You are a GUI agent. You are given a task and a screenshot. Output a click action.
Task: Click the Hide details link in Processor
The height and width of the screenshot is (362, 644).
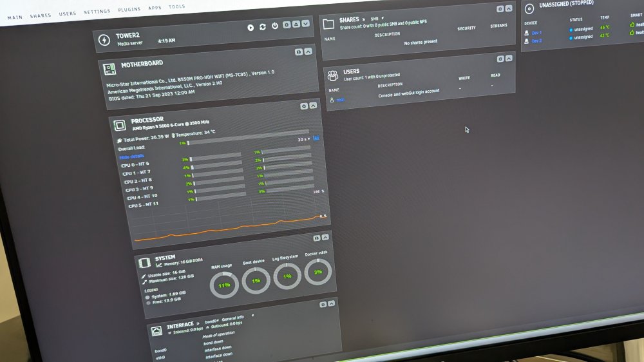[x=131, y=157]
